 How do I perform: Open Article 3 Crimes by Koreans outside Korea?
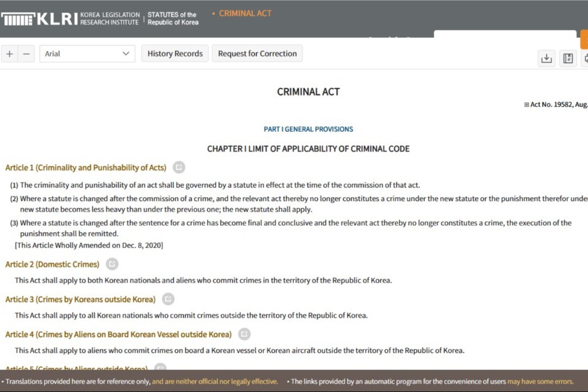80,299
